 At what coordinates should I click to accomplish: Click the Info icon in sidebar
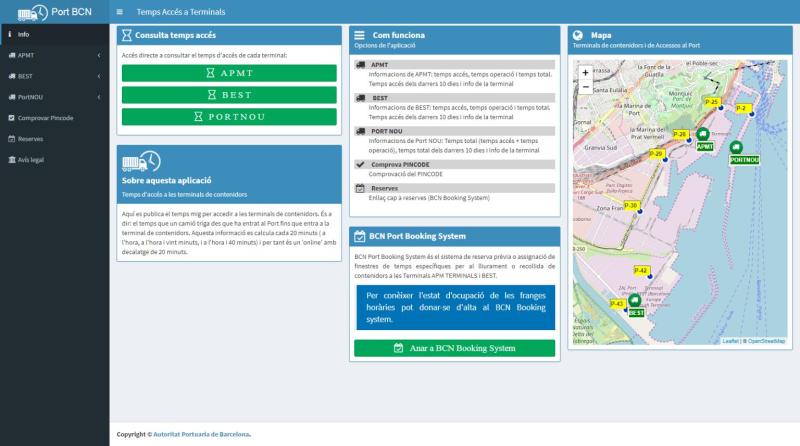[10, 34]
